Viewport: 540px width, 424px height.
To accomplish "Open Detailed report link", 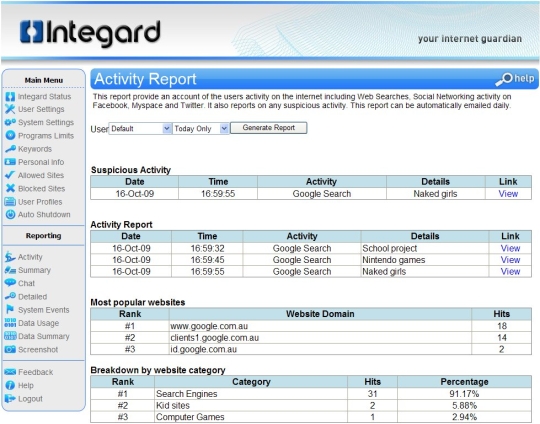I will [x=32, y=297].
